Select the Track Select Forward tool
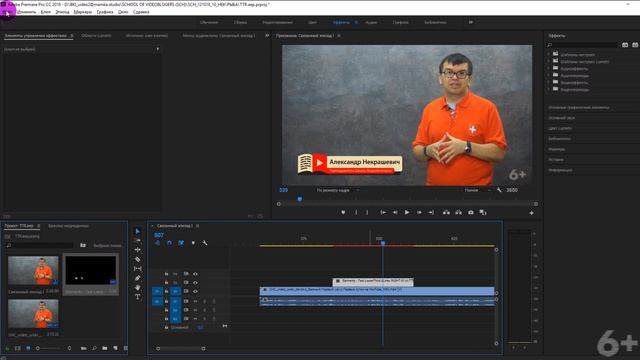 pyautogui.click(x=138, y=240)
